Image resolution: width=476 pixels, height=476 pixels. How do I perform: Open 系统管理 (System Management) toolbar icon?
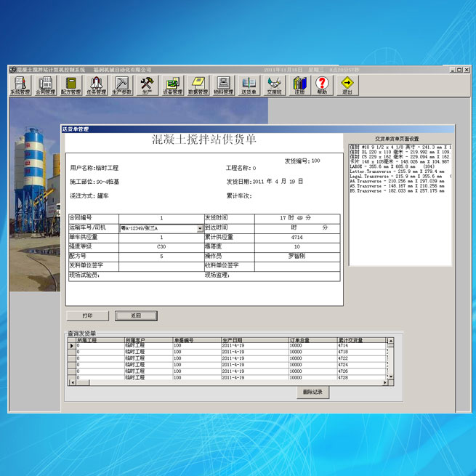(20, 86)
